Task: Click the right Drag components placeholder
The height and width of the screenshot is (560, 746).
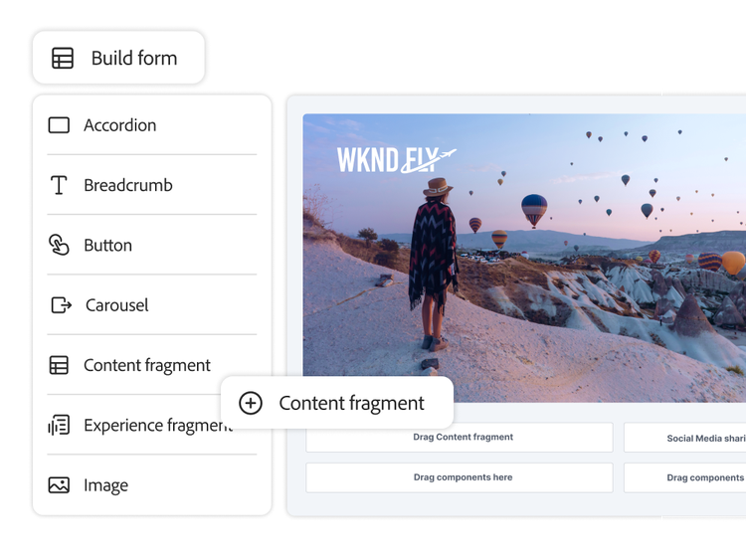Action: tap(686, 477)
